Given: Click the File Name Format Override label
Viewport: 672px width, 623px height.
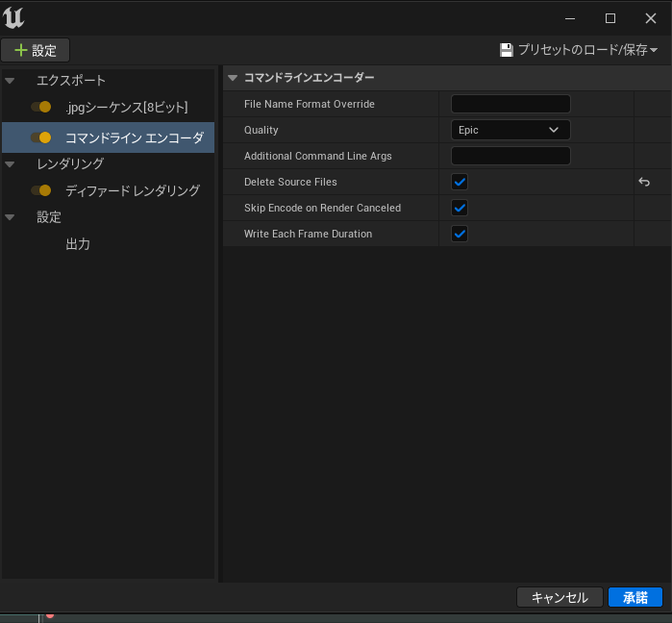Looking at the screenshot, I should pyautogui.click(x=309, y=104).
